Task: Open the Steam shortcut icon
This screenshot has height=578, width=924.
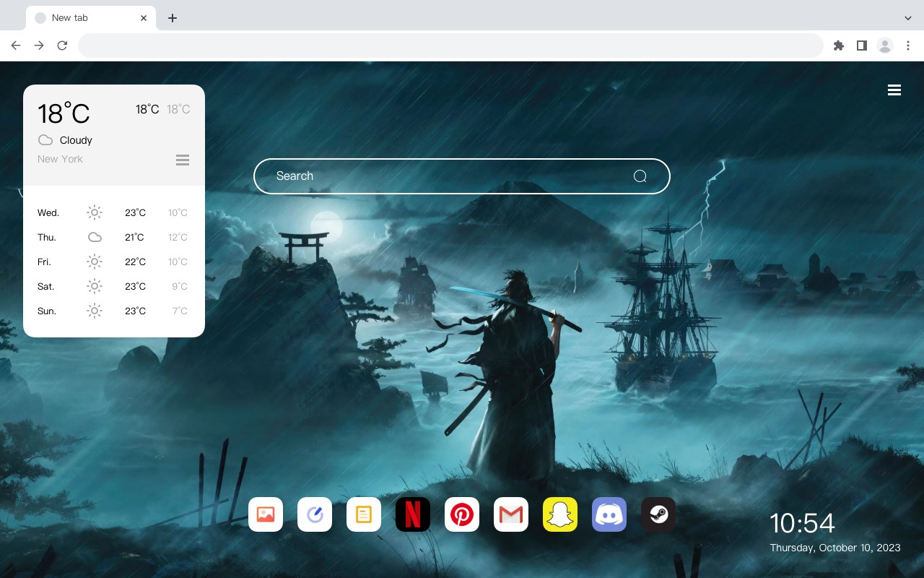Action: pos(658,514)
